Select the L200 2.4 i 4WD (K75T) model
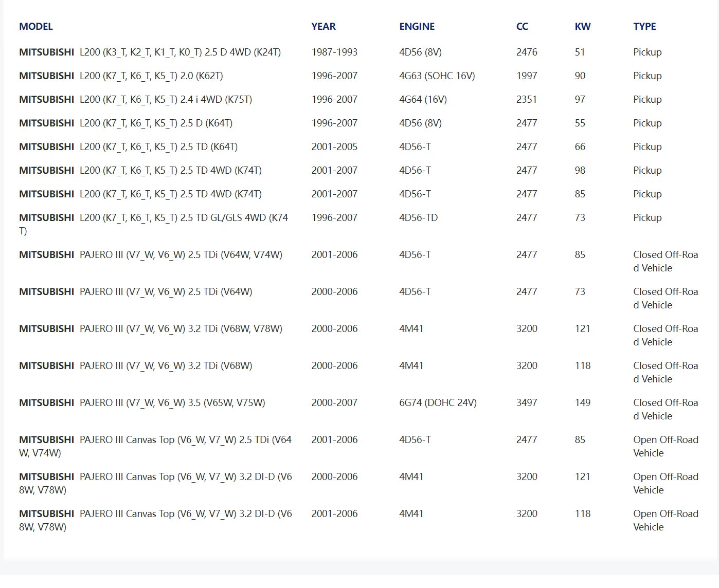This screenshot has height=588, width=719. [136, 99]
